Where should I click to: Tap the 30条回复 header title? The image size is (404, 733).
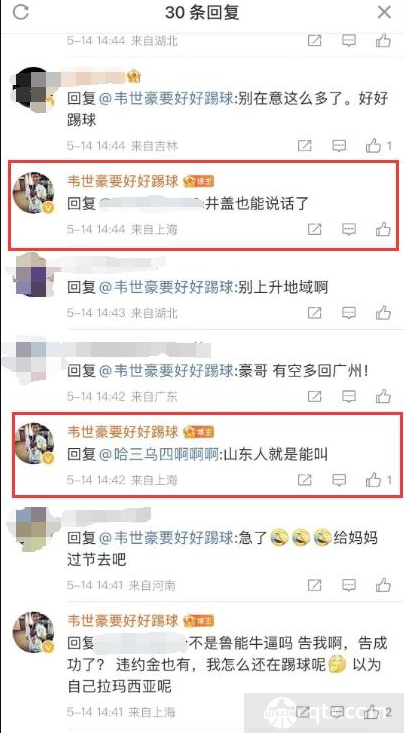[202, 12]
